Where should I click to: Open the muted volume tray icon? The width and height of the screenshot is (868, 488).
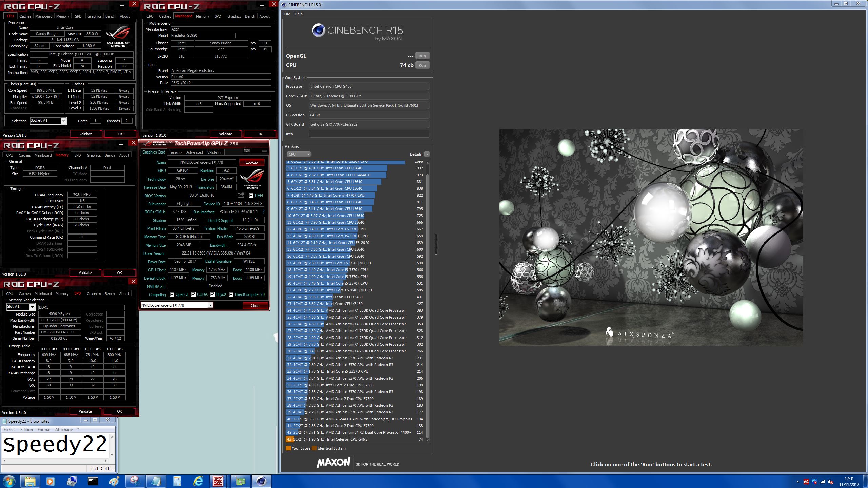click(831, 482)
